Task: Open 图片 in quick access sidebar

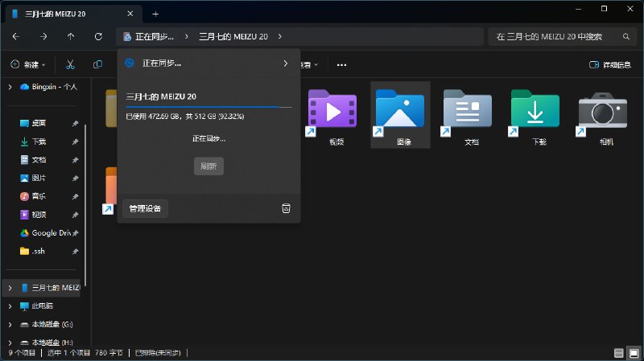Action: tap(33, 178)
